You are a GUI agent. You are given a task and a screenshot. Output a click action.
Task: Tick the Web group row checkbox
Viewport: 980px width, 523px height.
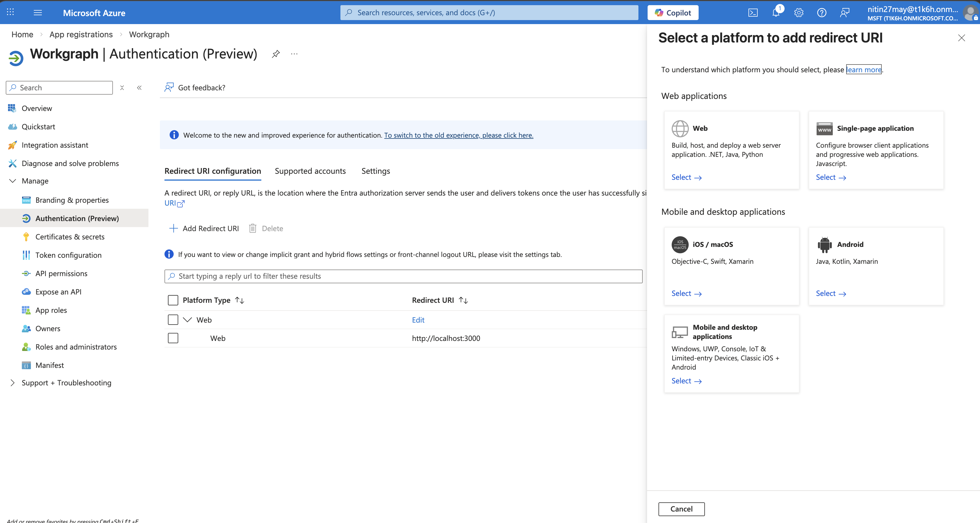pos(173,320)
